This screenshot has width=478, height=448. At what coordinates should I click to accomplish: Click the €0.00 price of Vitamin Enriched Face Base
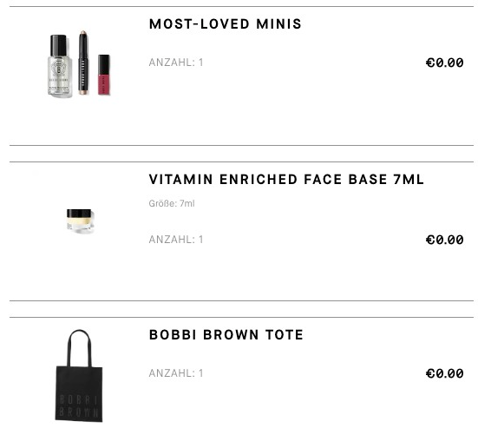click(x=445, y=240)
